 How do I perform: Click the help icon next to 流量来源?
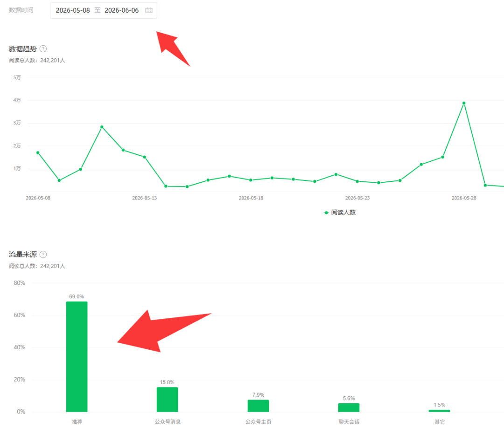[43, 255]
